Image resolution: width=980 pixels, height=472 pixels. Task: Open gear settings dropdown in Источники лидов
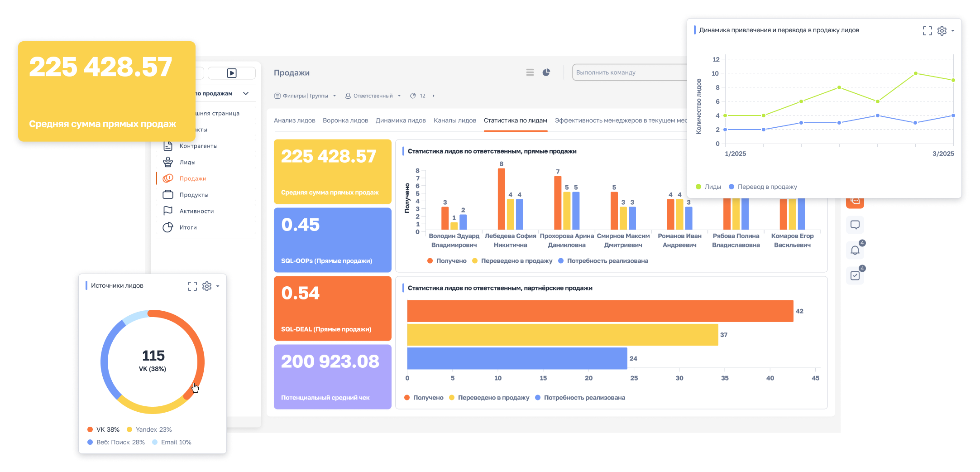[x=210, y=286]
